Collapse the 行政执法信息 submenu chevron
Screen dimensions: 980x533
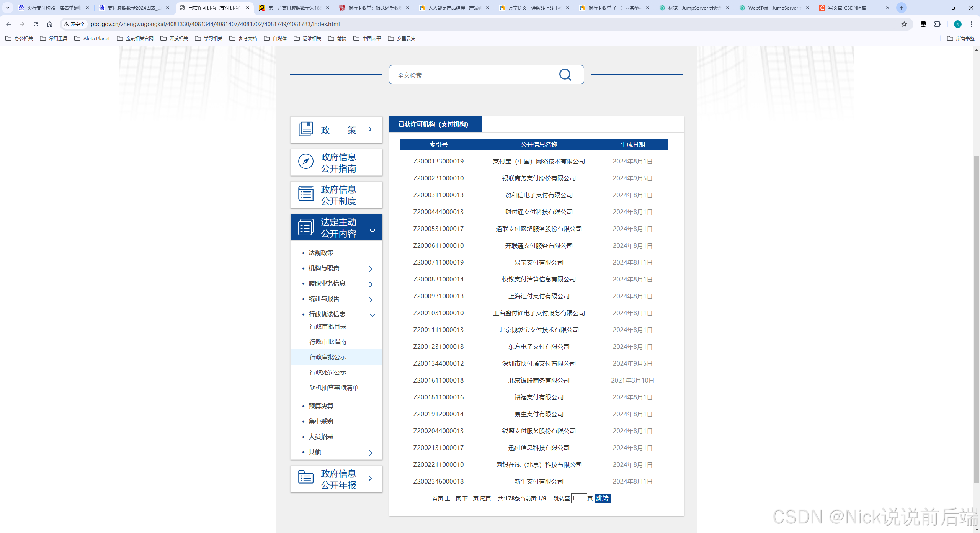(372, 315)
